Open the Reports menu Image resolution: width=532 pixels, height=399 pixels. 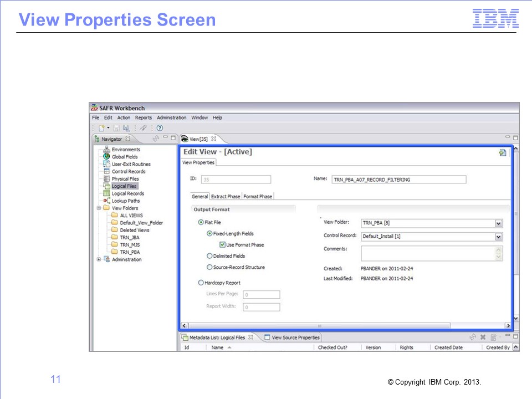(143, 117)
